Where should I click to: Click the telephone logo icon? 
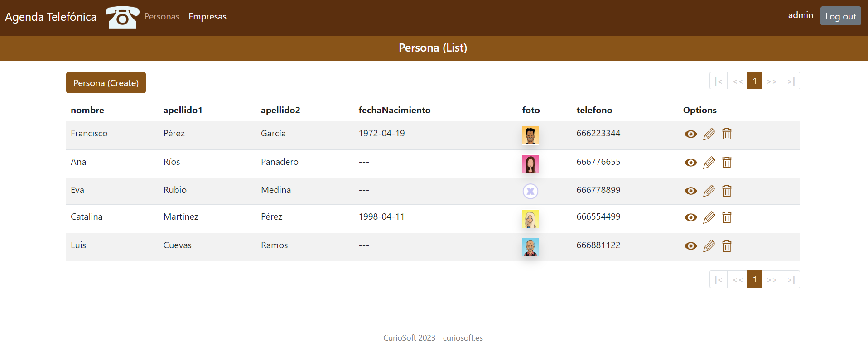122,17
